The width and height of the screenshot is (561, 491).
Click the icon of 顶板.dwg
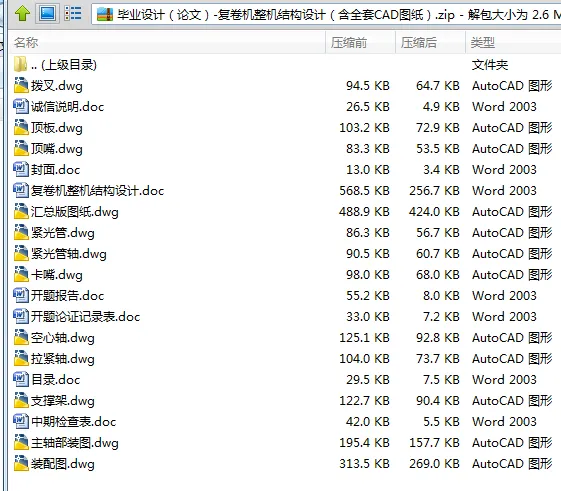click(x=21, y=127)
